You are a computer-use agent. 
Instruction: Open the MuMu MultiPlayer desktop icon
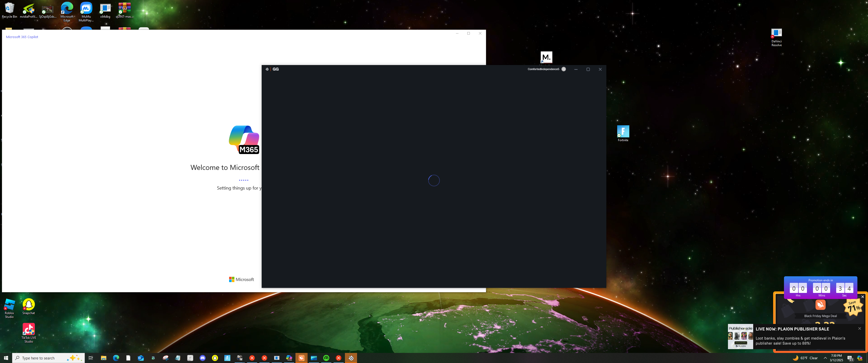[86, 12]
